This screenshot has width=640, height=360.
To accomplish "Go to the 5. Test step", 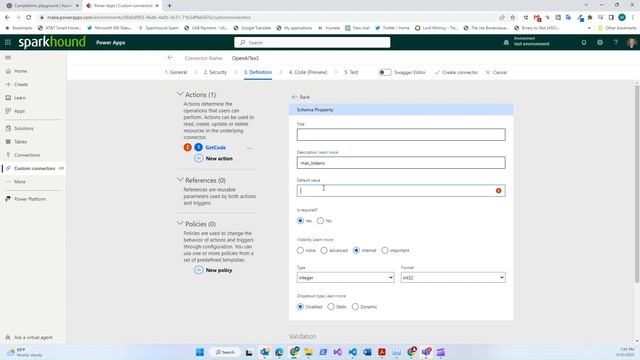I will click(351, 72).
